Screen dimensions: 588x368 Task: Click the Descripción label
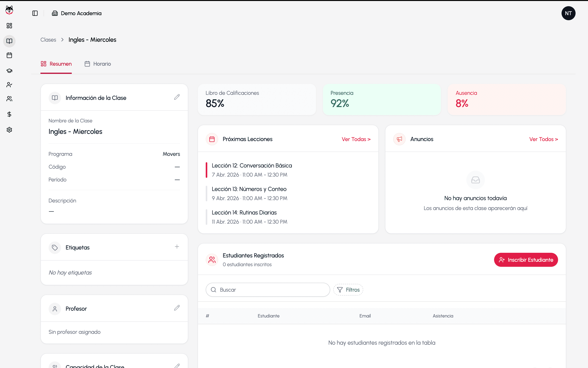click(62, 201)
